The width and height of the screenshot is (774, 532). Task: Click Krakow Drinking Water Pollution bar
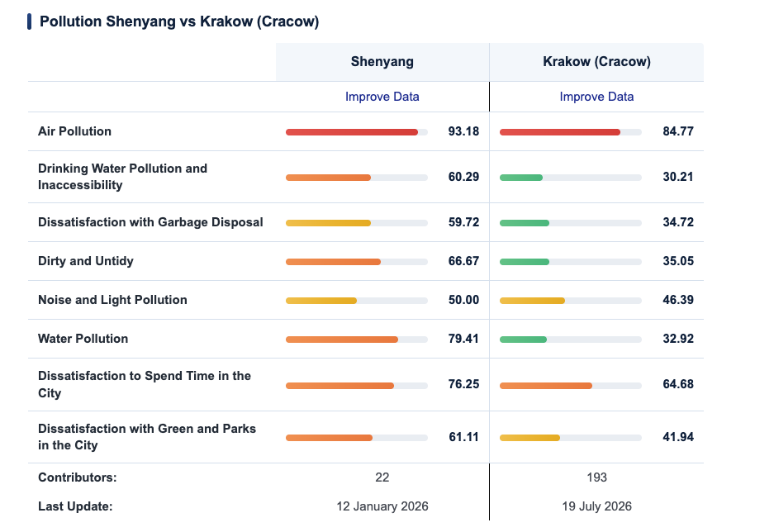(x=571, y=178)
